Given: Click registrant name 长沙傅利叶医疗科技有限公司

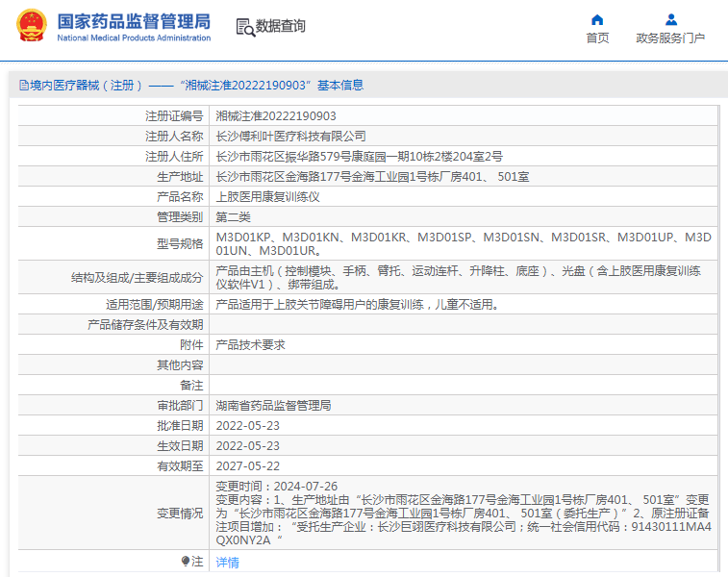Looking at the screenshot, I should point(290,137).
